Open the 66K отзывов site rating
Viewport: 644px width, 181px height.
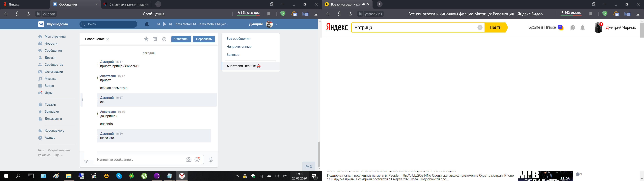(x=248, y=13)
